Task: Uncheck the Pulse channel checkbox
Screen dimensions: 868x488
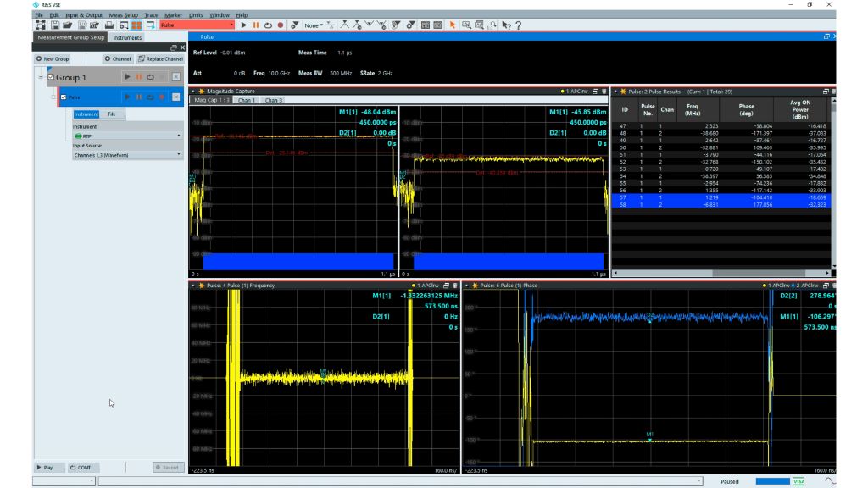Action: [x=63, y=97]
